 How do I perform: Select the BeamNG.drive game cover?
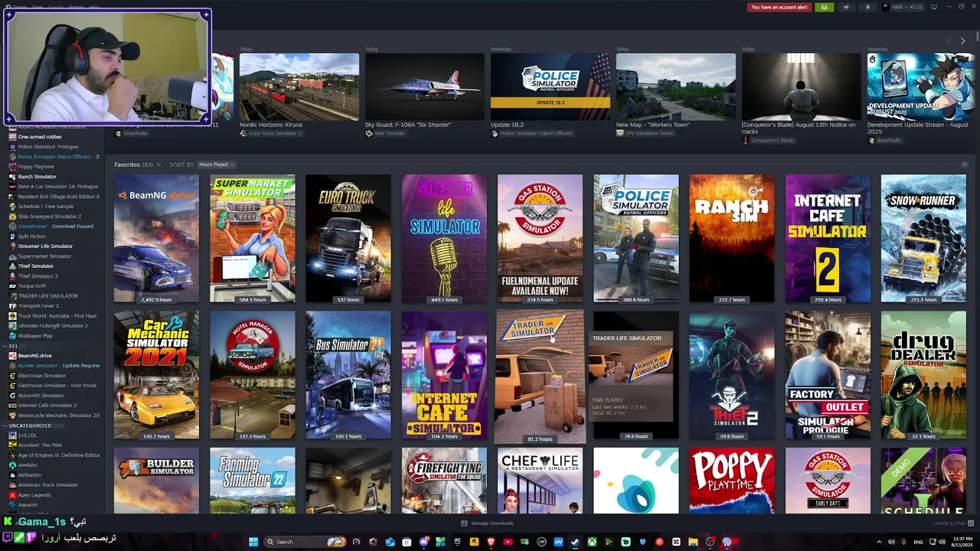coord(156,238)
